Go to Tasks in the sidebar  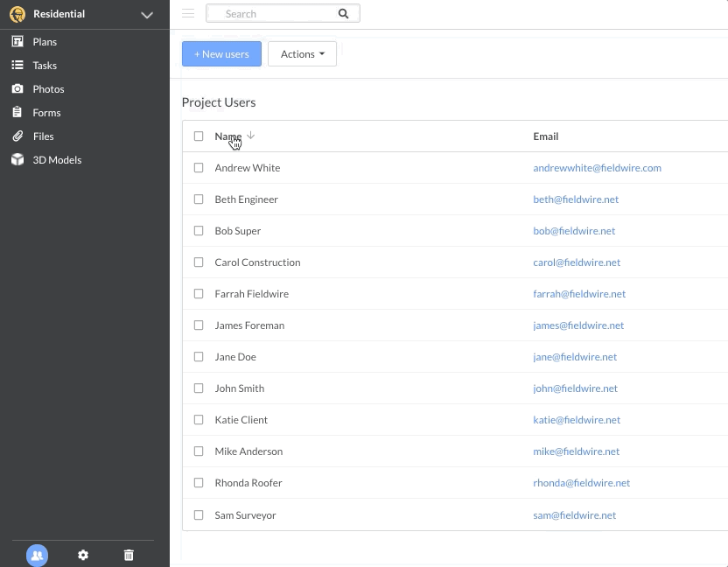[45, 66]
